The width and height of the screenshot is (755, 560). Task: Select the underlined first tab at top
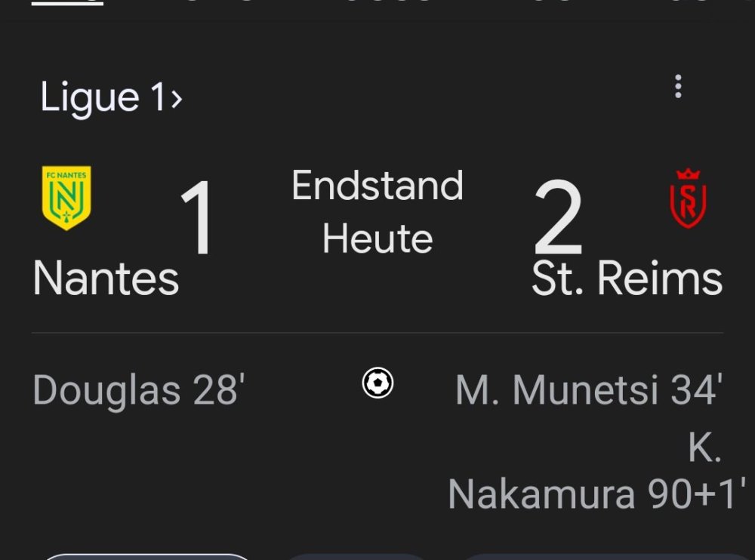point(66,3)
